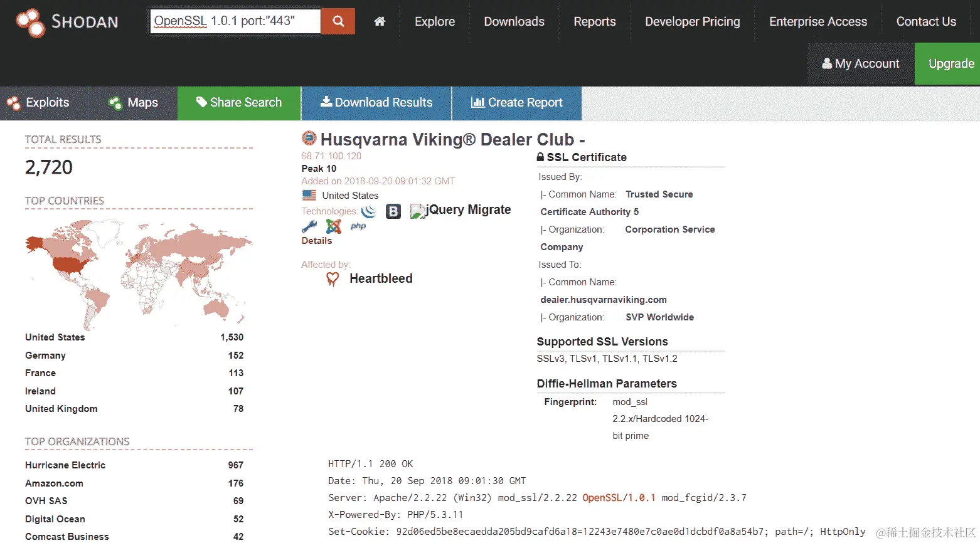This screenshot has width=980, height=543.
Task: Open the Contact Us page
Action: (926, 21)
